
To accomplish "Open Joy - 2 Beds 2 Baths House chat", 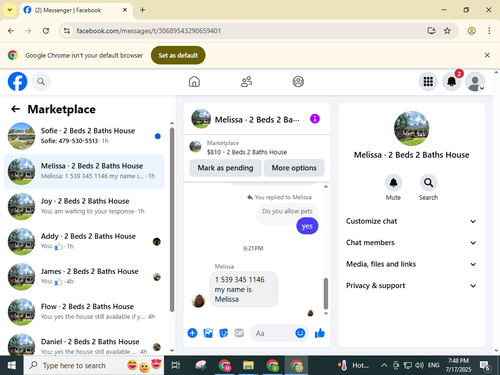I will click(84, 206).
